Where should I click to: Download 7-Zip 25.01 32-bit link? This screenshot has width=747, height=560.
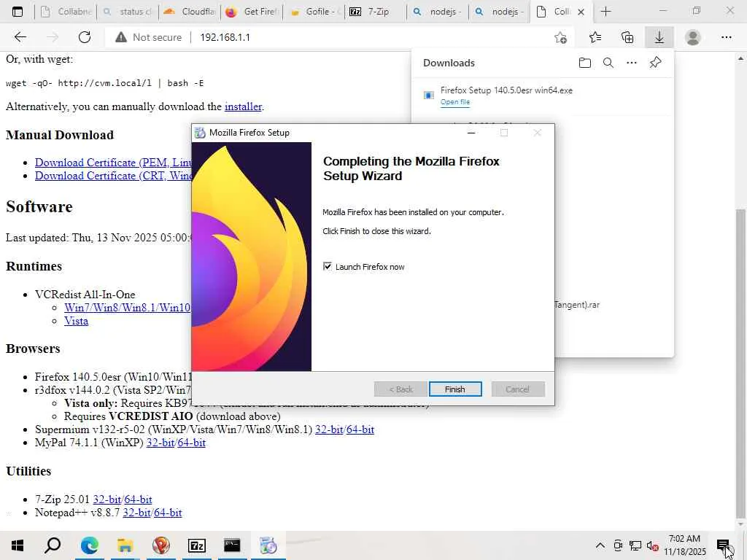[x=107, y=499]
